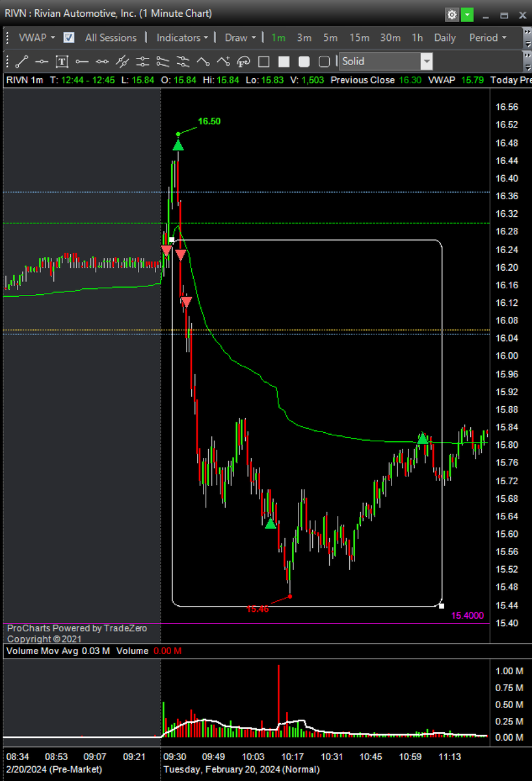Select the empty rectangle shape tool
Image resolution: width=532 pixels, height=781 pixels.
pyautogui.click(x=263, y=62)
